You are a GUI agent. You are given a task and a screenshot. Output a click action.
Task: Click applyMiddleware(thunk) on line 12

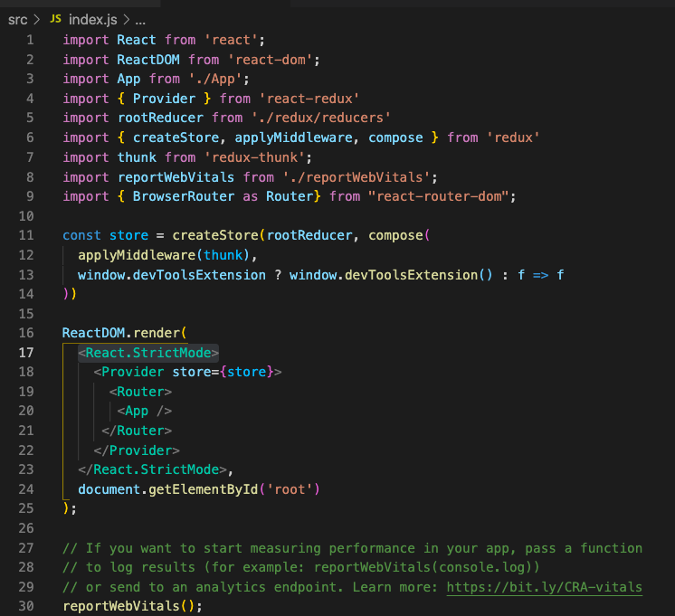(164, 255)
